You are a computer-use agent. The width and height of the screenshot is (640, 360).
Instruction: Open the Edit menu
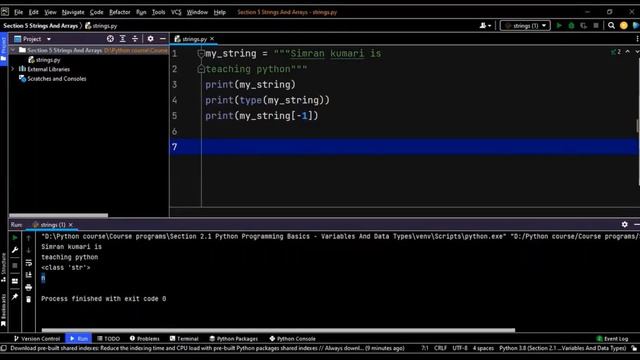point(33,12)
